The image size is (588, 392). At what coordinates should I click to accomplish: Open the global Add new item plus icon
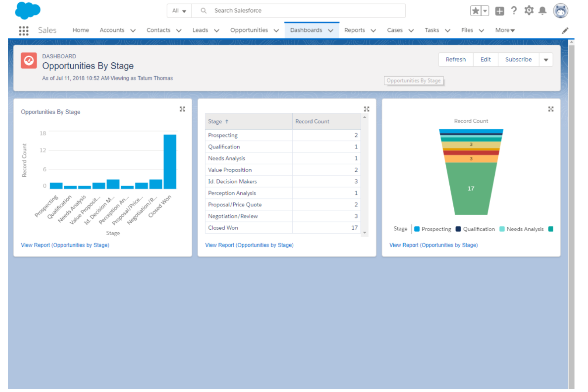pyautogui.click(x=499, y=11)
